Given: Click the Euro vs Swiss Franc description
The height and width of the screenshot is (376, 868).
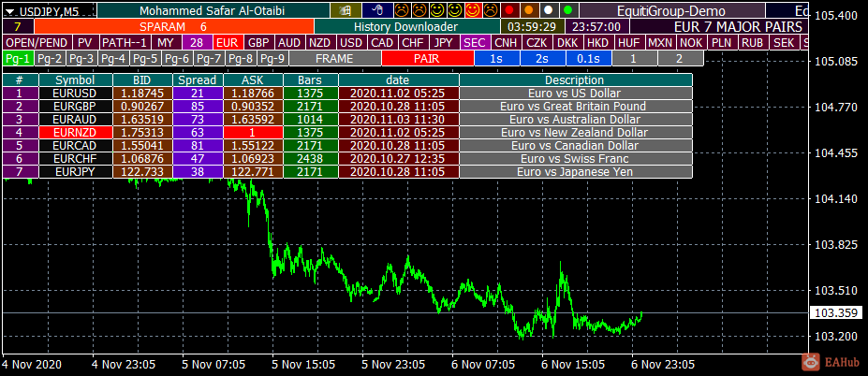Looking at the screenshot, I should pos(575,159).
